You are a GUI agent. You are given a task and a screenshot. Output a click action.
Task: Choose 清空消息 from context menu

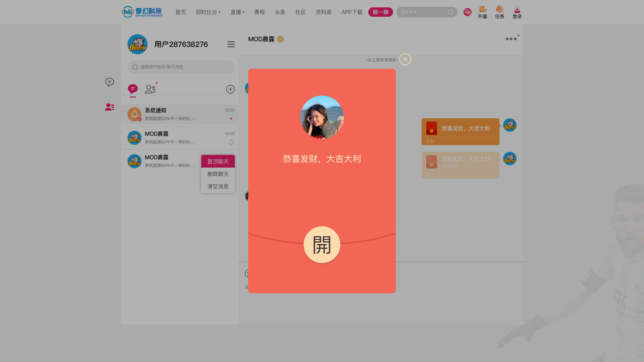(x=218, y=186)
